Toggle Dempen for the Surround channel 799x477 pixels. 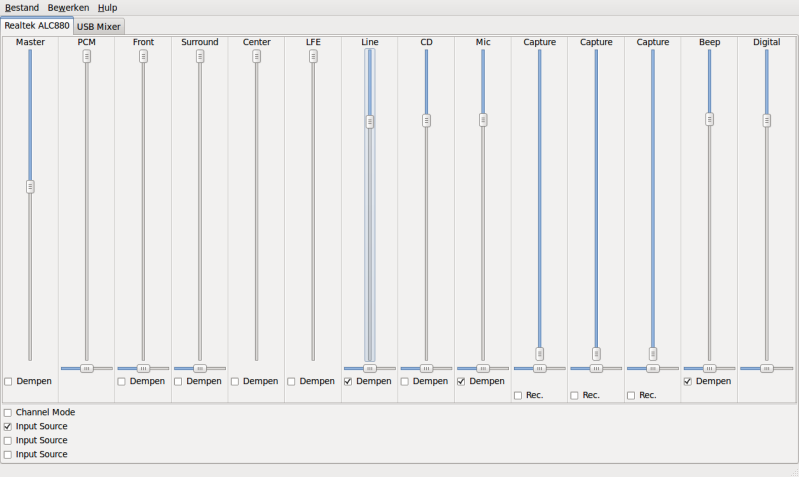(x=179, y=381)
